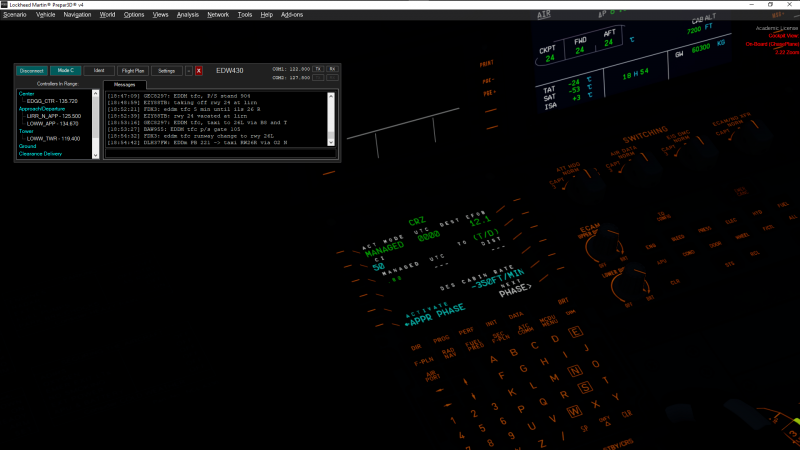Collapse the Center controllers group

(26, 94)
